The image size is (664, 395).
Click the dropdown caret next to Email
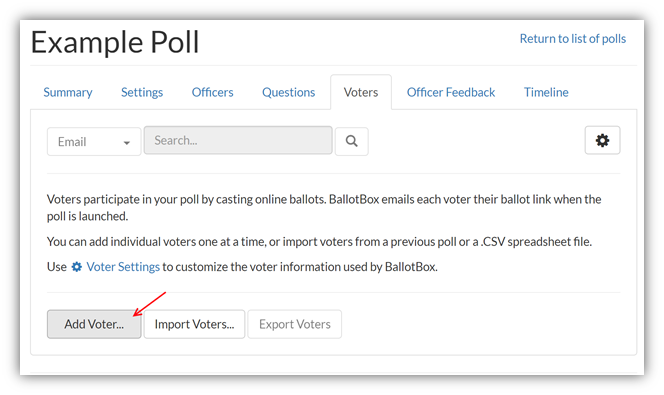coord(127,143)
